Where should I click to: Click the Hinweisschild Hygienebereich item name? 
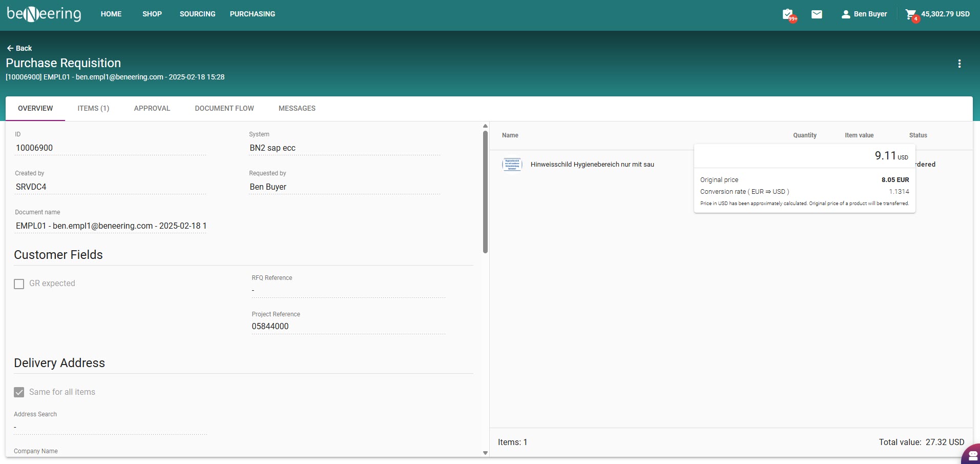pyautogui.click(x=592, y=165)
